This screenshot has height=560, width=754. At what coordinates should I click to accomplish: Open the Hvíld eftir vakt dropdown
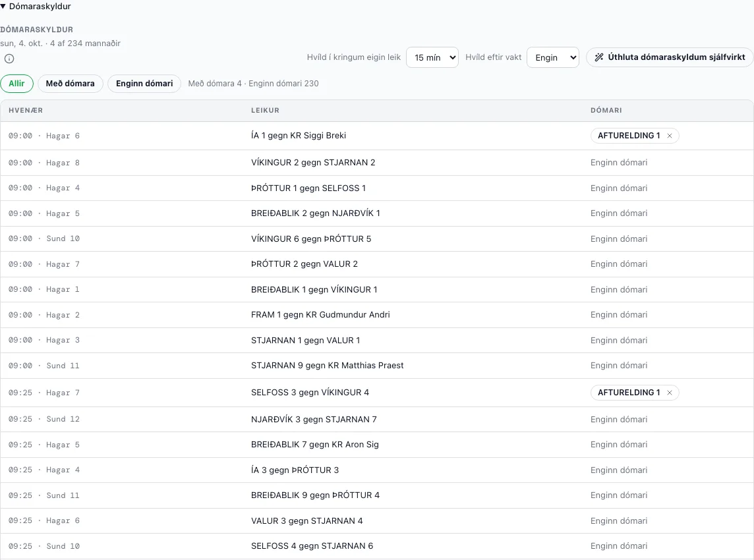553,57
